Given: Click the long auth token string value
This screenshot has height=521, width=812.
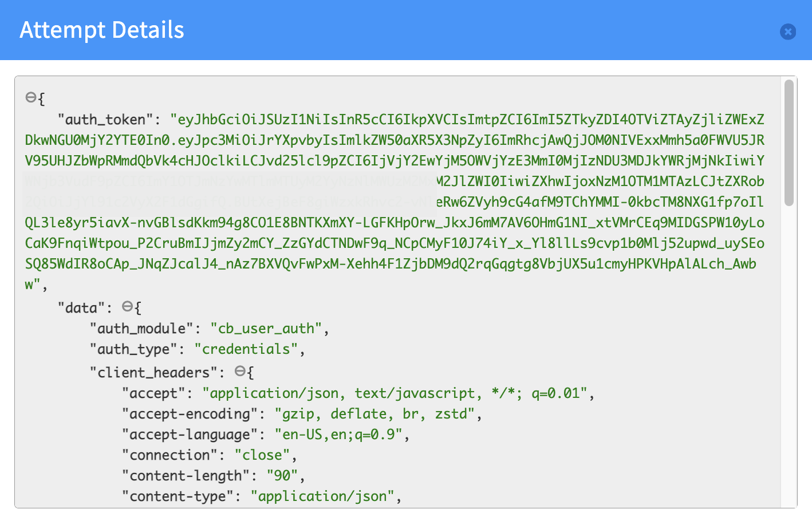Looking at the screenshot, I should pyautogui.click(x=395, y=202).
